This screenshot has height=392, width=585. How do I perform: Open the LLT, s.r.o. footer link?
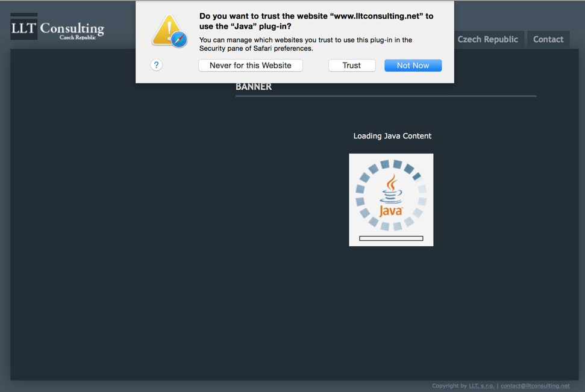(481, 385)
